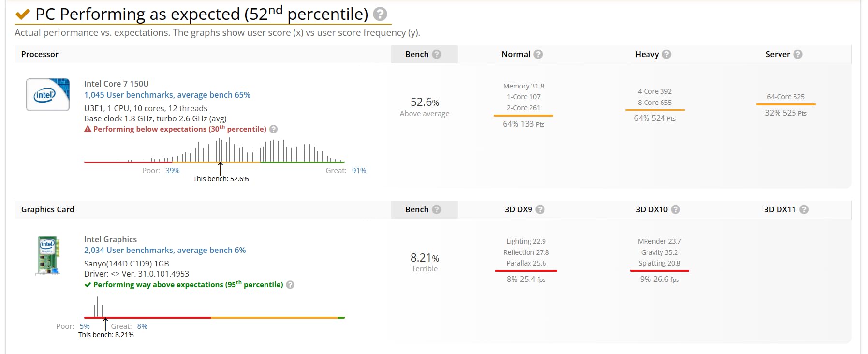This screenshot has width=868, height=354.
Task: Open 2,034 User benchmarks link
Action: click(x=165, y=250)
